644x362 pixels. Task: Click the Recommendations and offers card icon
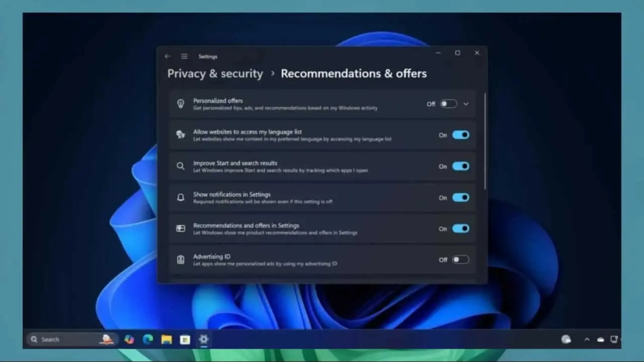[180, 229]
